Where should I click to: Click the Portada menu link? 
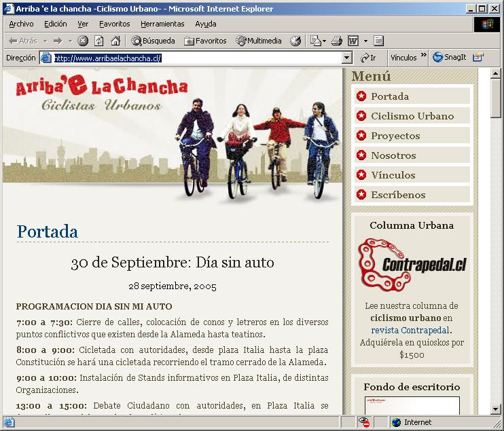tap(412, 96)
